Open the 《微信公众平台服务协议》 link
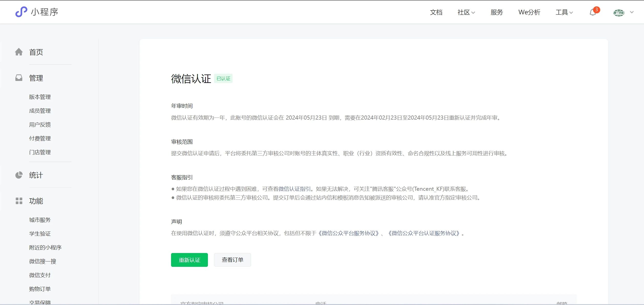This screenshot has width=644, height=305. tap(349, 233)
